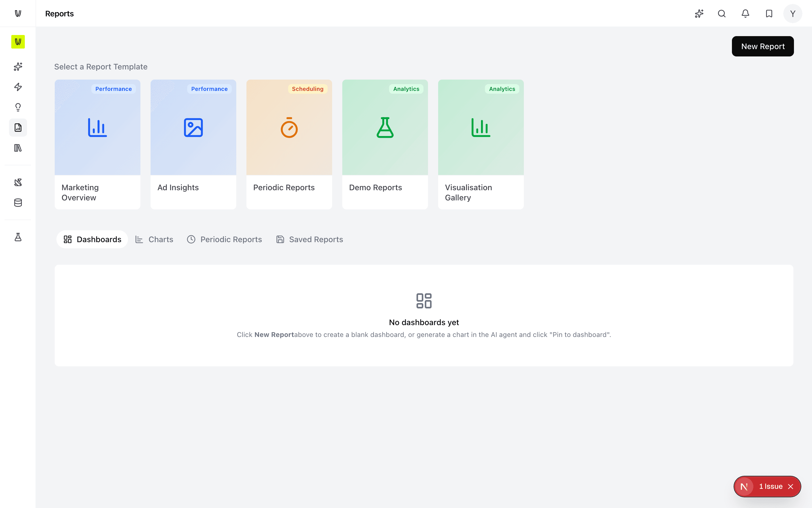Click Analytics tag on Visualisation Gallery card

tap(502, 89)
